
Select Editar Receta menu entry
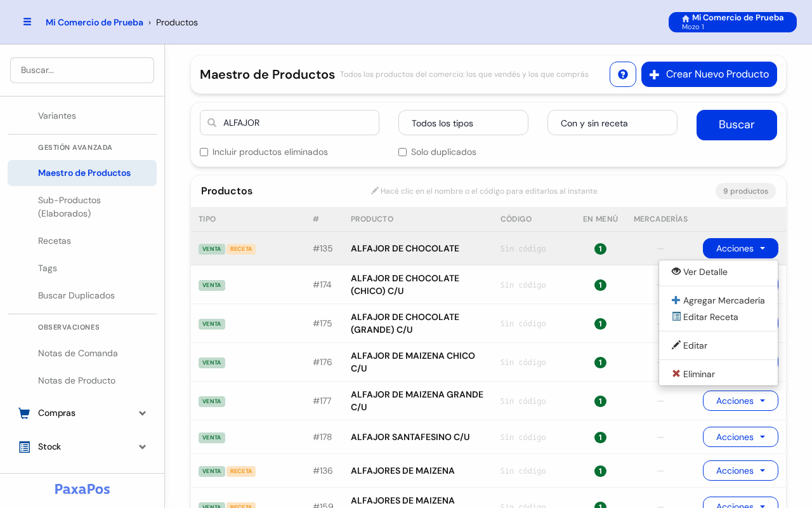tap(718, 317)
